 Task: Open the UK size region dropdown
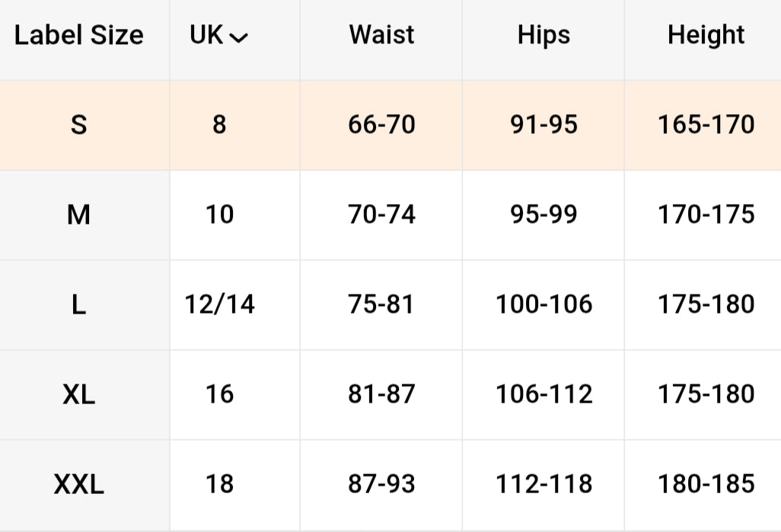click(219, 36)
